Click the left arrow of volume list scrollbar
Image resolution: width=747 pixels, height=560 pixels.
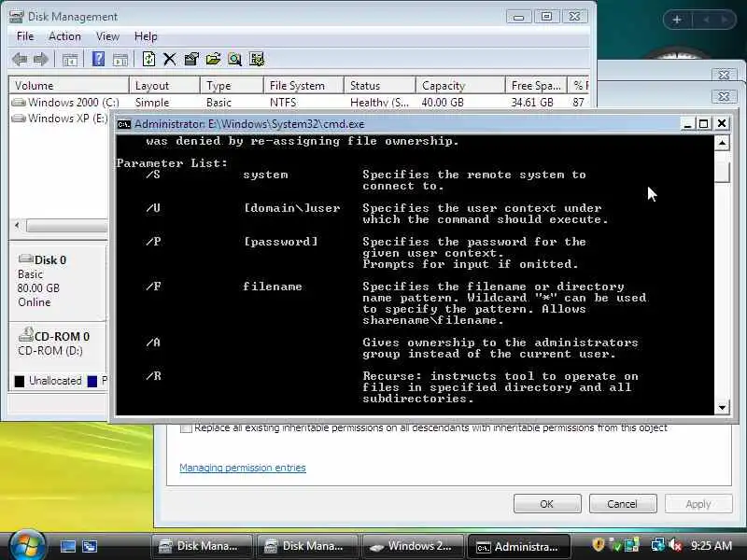pos(17,225)
